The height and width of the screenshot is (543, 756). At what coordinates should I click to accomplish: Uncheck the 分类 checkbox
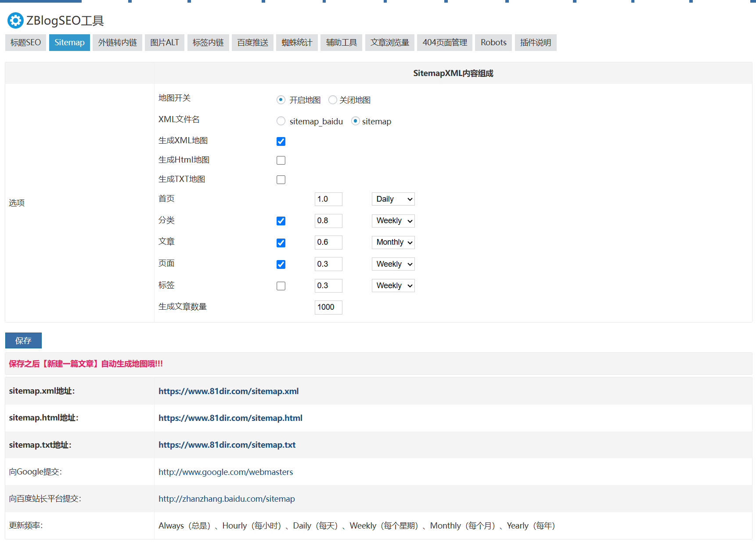(281, 221)
